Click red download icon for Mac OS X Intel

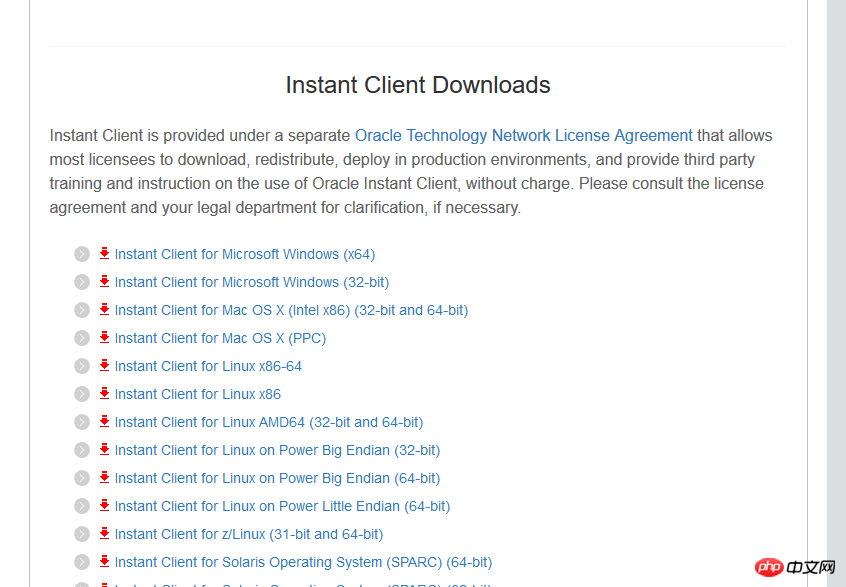tap(105, 309)
